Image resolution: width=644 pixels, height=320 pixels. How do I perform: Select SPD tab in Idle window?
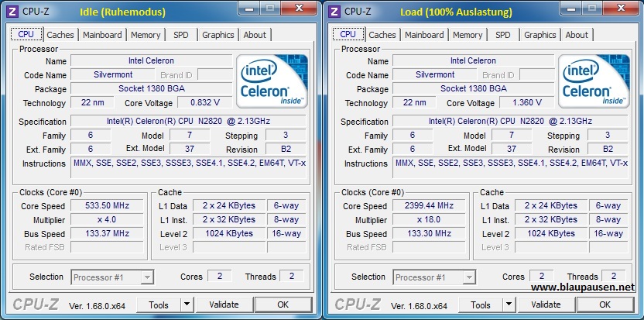click(180, 35)
